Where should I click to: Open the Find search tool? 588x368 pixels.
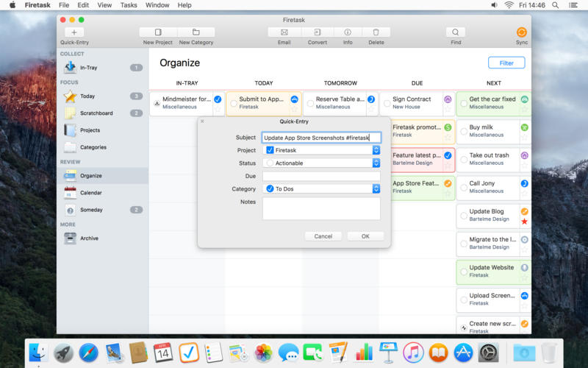pos(456,32)
